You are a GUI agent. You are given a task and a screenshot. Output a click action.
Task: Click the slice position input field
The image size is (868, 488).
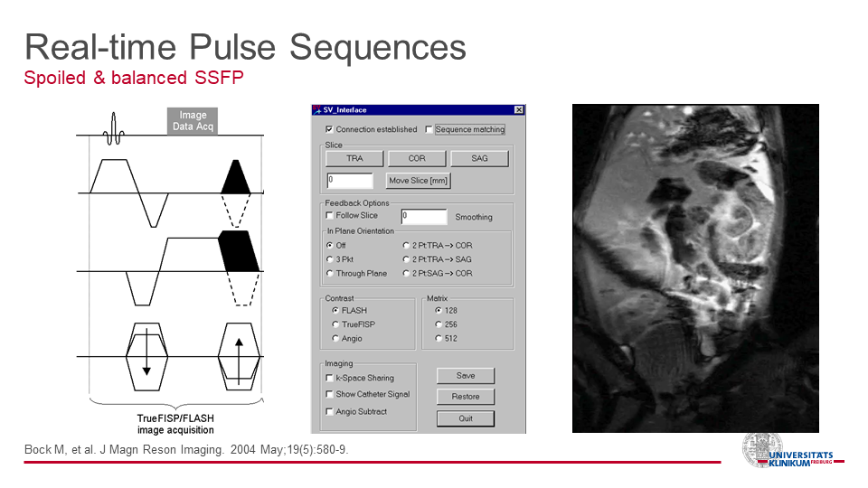tap(349, 181)
